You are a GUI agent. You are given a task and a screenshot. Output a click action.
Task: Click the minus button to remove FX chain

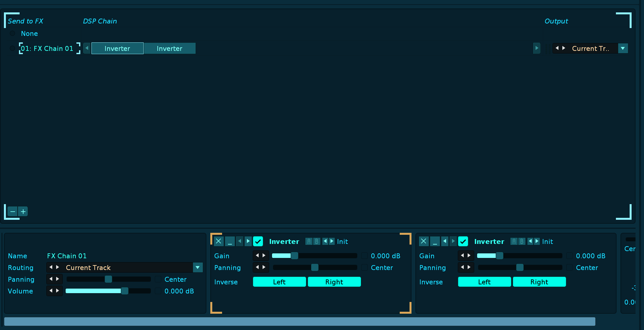[x=13, y=212]
